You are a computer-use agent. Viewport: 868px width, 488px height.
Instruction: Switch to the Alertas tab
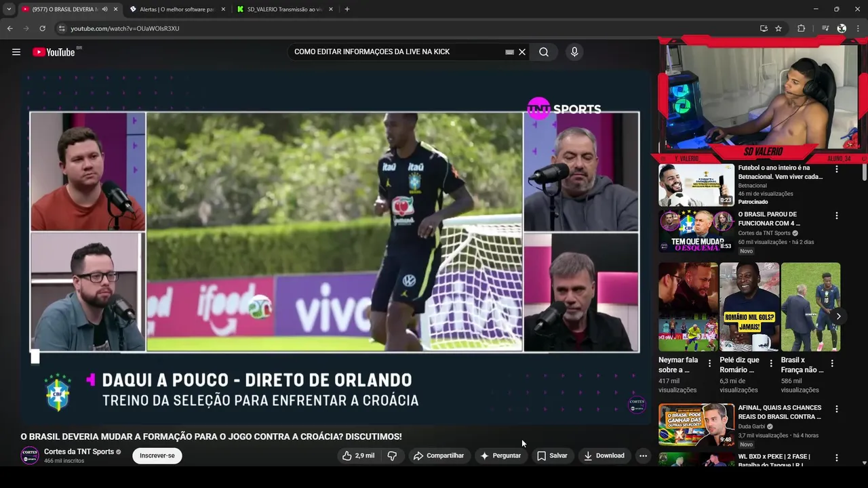(x=177, y=9)
